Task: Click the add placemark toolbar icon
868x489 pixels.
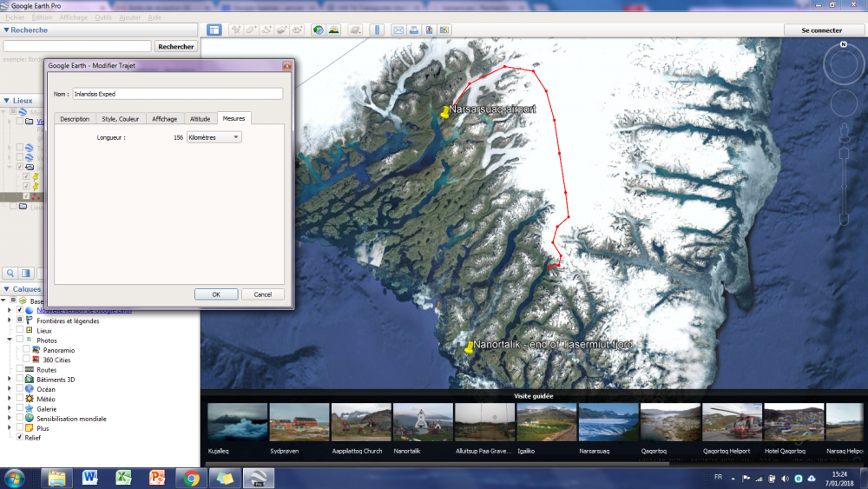Action: [x=236, y=30]
